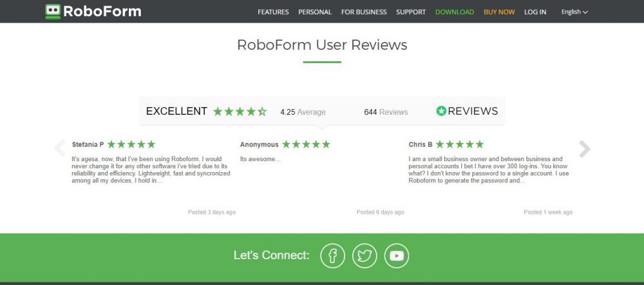This screenshot has width=644, height=285.
Task: Click the LOG IN link
Action: pyautogui.click(x=535, y=12)
